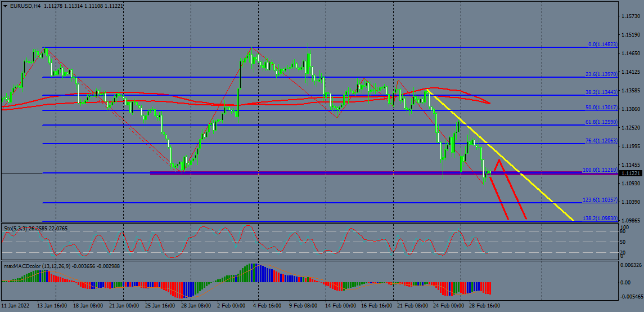Click the 1.11455 value on the price axis
This screenshot has width=644, height=312.
click(632, 165)
